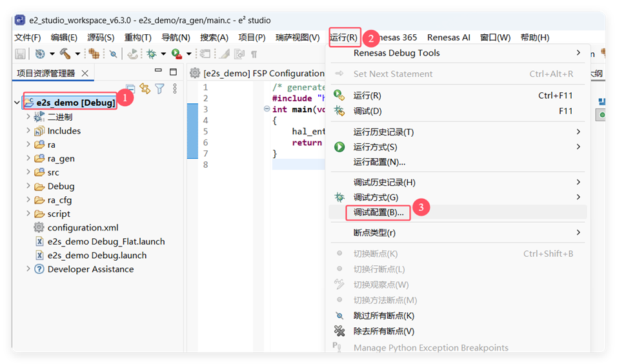617x364 pixels.
Task: Click the greyed resume-arrow toolbar icon
Action: coord(133,54)
